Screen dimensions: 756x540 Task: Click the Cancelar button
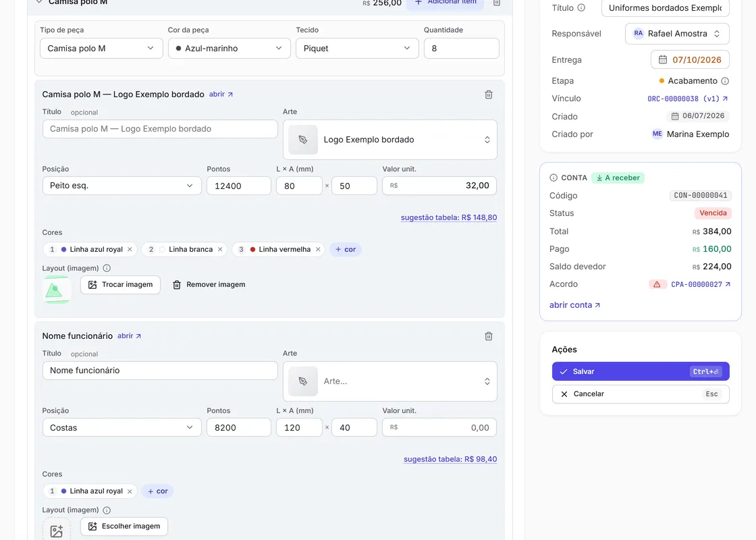641,394
